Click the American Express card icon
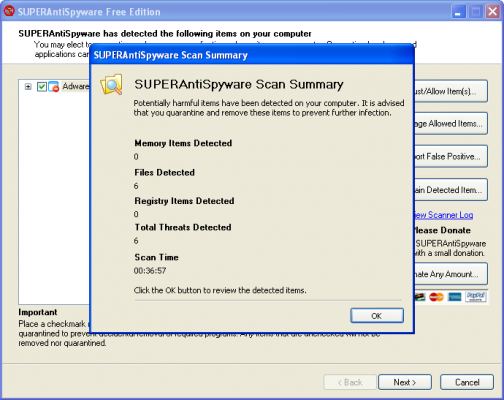 tap(454, 297)
